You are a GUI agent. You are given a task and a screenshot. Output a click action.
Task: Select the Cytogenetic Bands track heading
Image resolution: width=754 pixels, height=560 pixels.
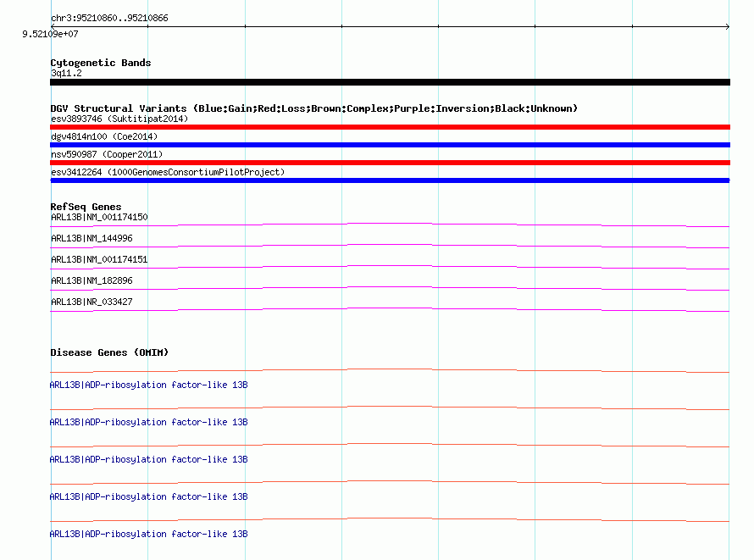coord(101,63)
